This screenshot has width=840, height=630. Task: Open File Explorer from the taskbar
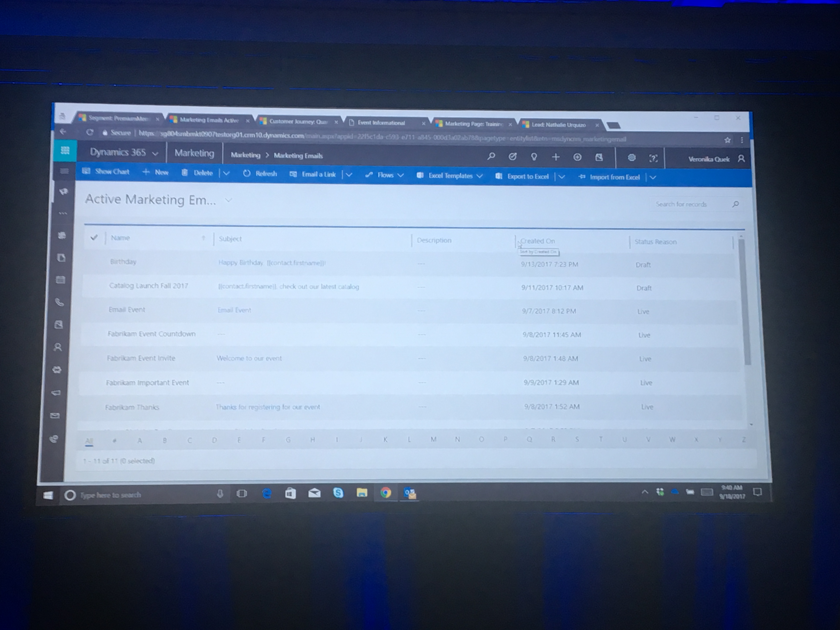click(x=362, y=493)
